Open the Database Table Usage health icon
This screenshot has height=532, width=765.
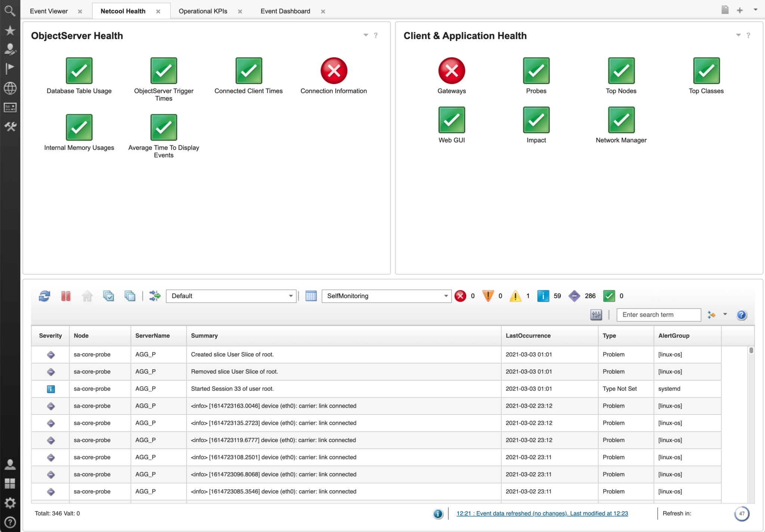[x=79, y=71]
